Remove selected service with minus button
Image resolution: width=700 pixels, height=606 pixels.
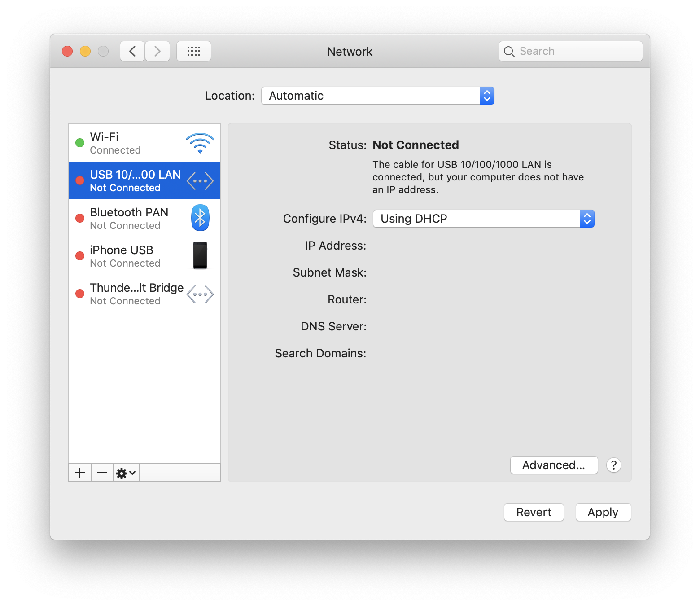tap(102, 473)
